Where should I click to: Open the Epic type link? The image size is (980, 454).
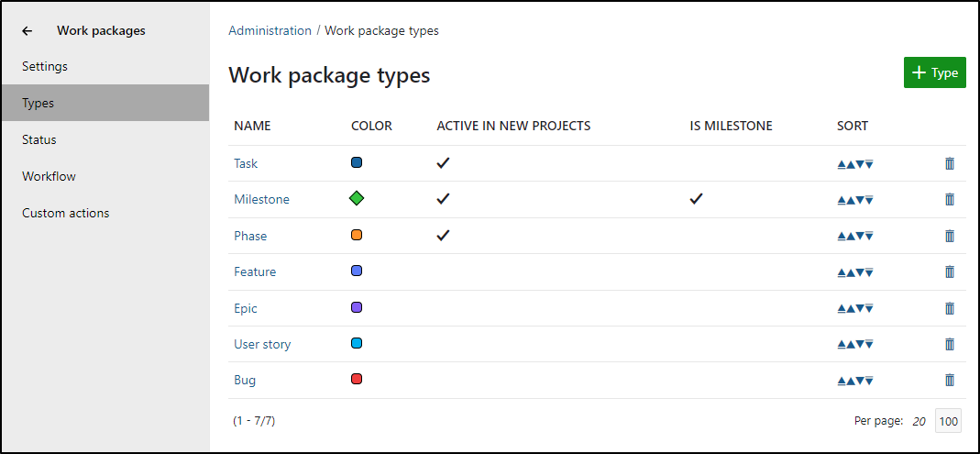[x=245, y=308]
